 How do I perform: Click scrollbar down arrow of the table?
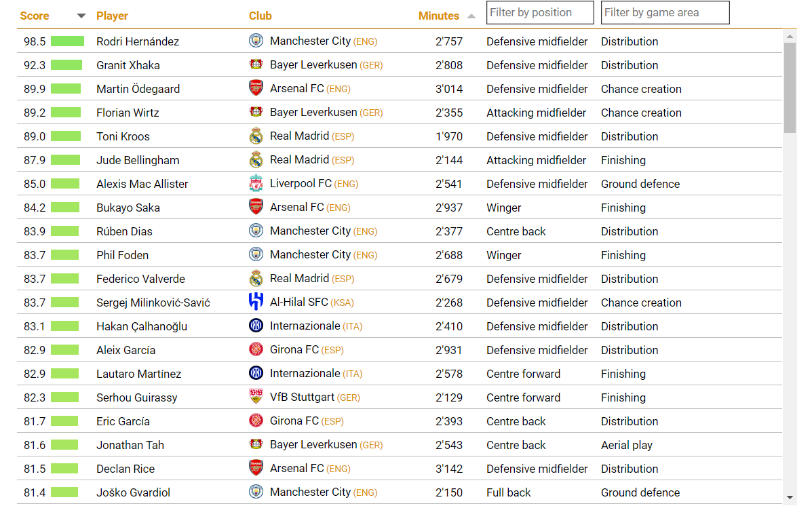[790, 498]
